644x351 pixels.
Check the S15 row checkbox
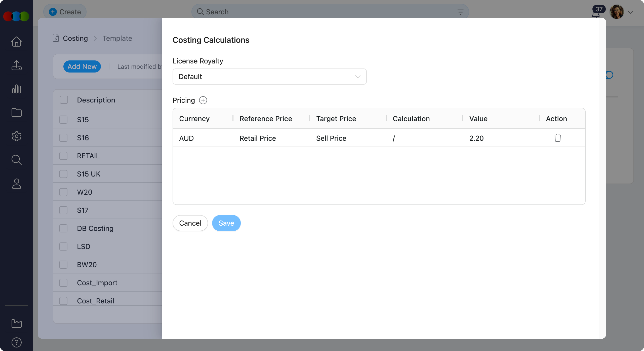pos(63,120)
